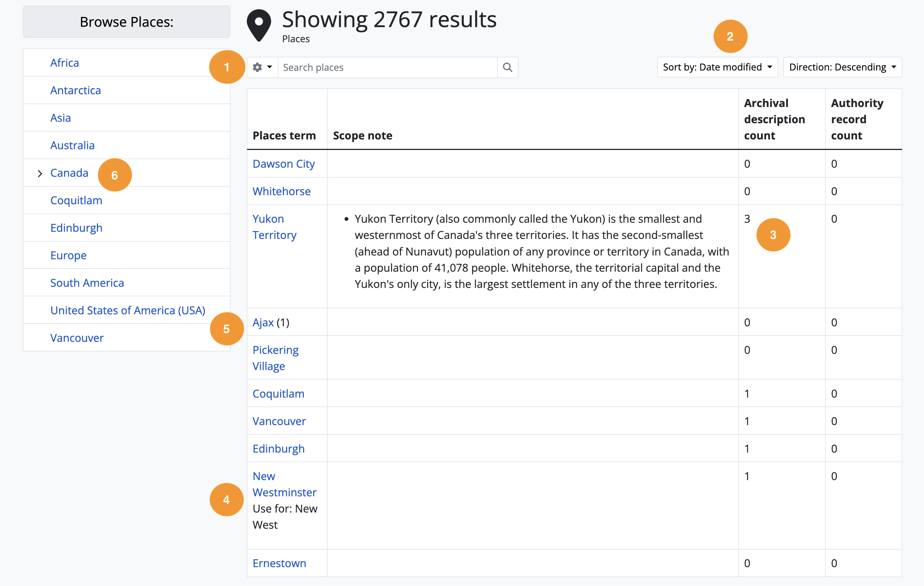This screenshot has width=924, height=586.
Task: Open the Sort by Date modified dropdown
Action: coord(717,67)
